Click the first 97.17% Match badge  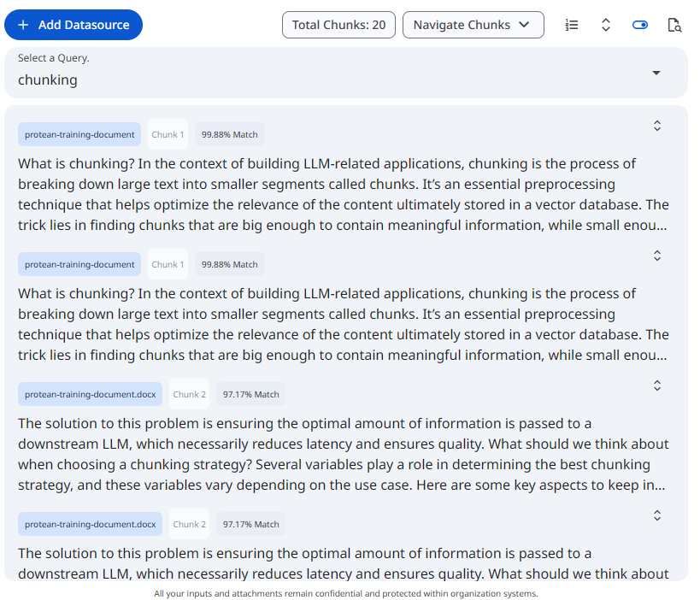[x=250, y=394]
